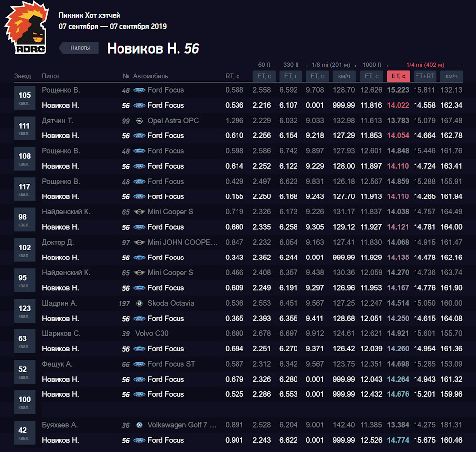
Task: Click the event title Пикник Хот хэтчей
Action: [x=89, y=15]
